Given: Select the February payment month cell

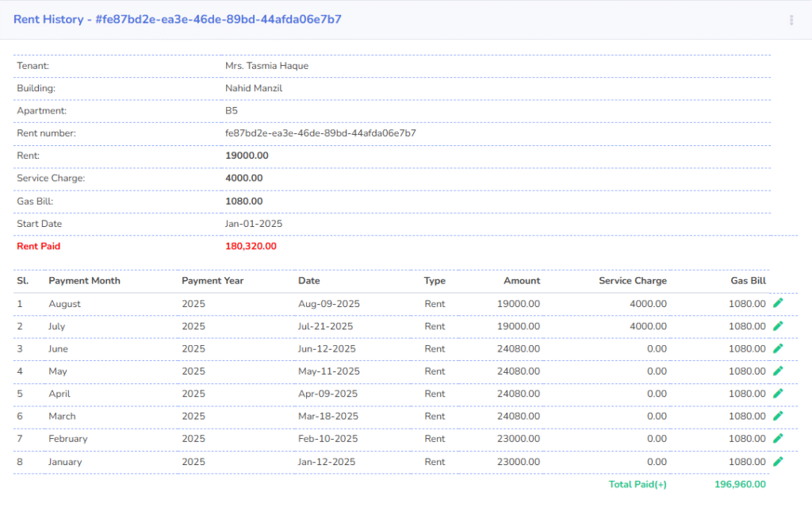Looking at the screenshot, I should coord(68,439).
